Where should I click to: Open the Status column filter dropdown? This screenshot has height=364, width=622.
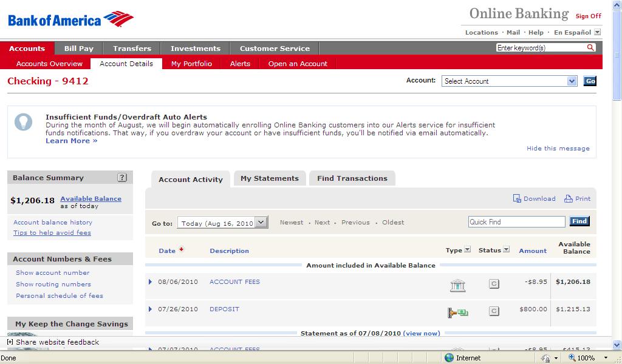coord(506,250)
